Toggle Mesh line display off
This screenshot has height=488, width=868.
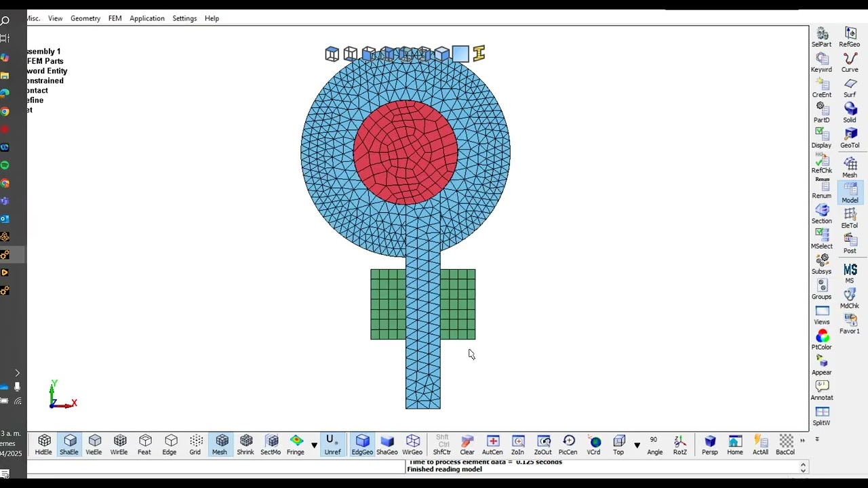coord(220,445)
